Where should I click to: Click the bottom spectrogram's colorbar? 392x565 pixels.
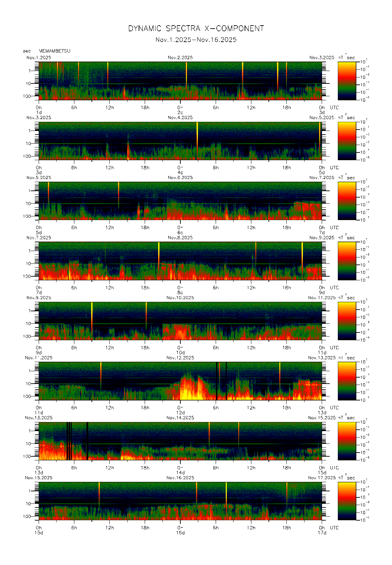pyautogui.click(x=347, y=501)
